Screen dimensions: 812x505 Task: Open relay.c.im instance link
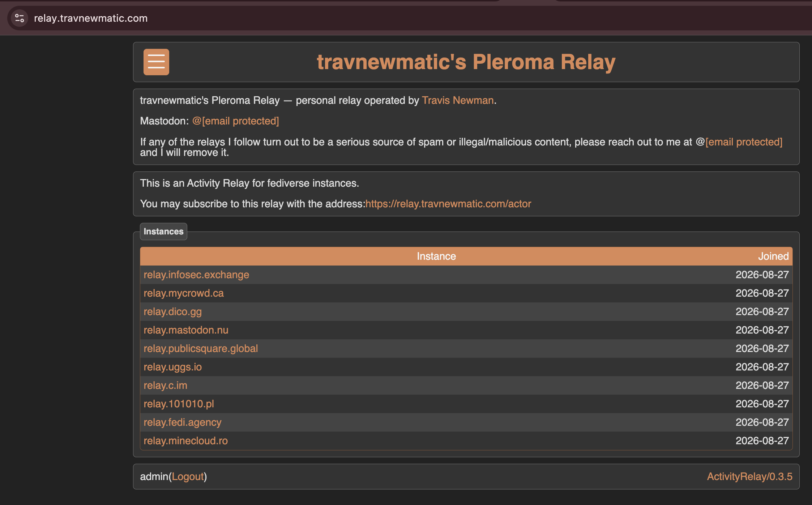(x=165, y=385)
